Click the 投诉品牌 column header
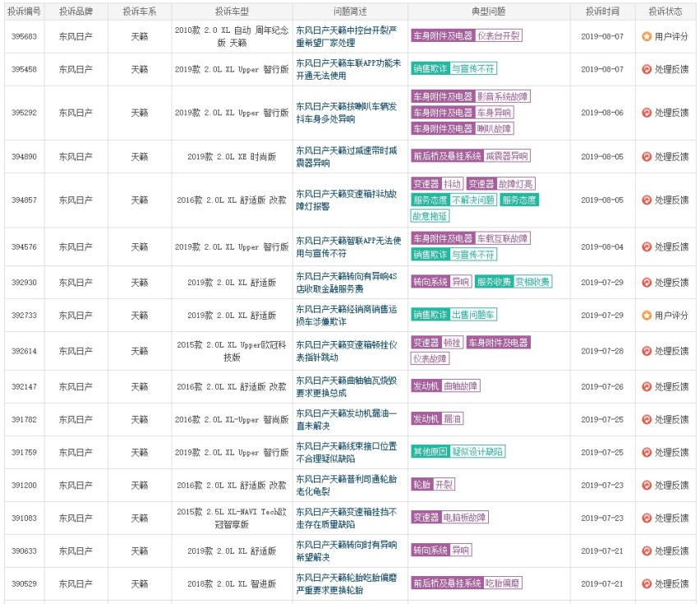This screenshot has width=700, height=604. pyautogui.click(x=76, y=12)
